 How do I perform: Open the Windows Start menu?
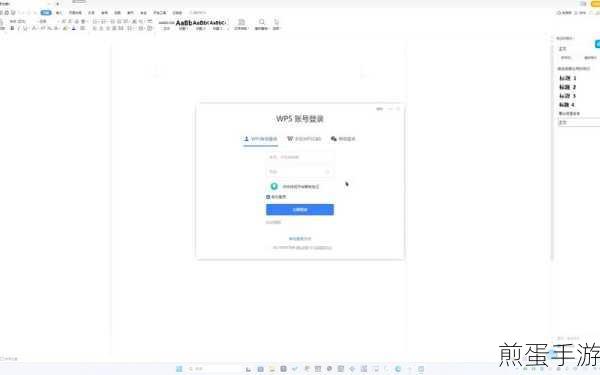tap(179, 369)
